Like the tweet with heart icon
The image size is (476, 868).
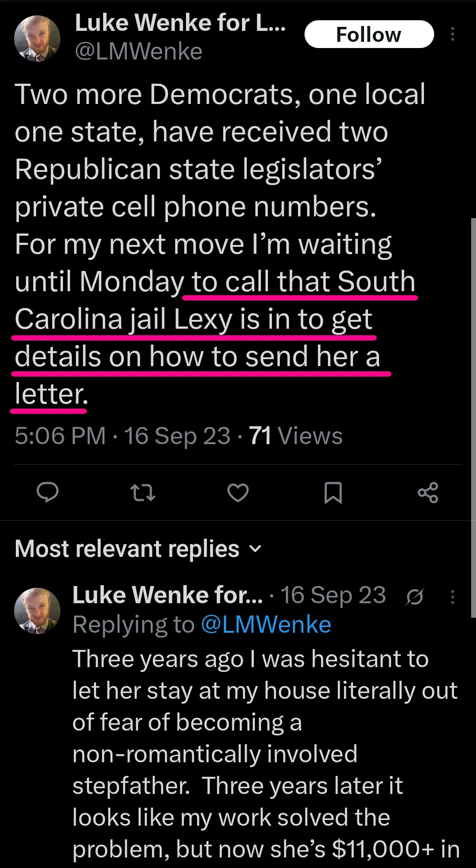tap(238, 493)
